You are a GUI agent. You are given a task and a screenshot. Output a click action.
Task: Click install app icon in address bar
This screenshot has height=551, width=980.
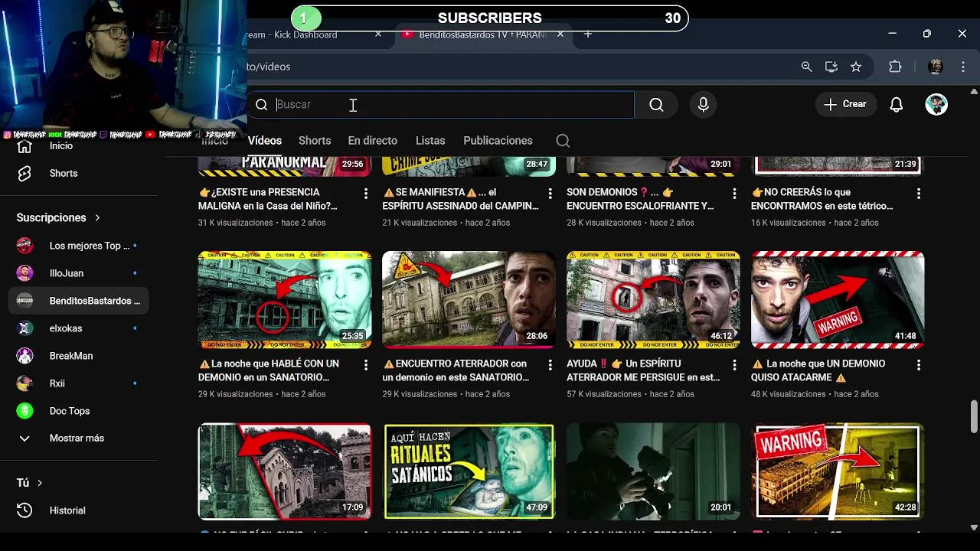[x=831, y=67]
